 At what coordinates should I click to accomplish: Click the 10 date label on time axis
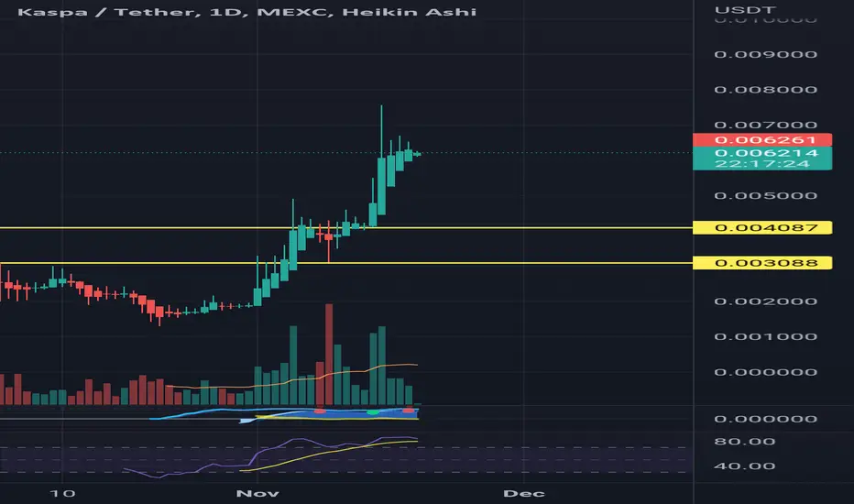click(x=62, y=494)
